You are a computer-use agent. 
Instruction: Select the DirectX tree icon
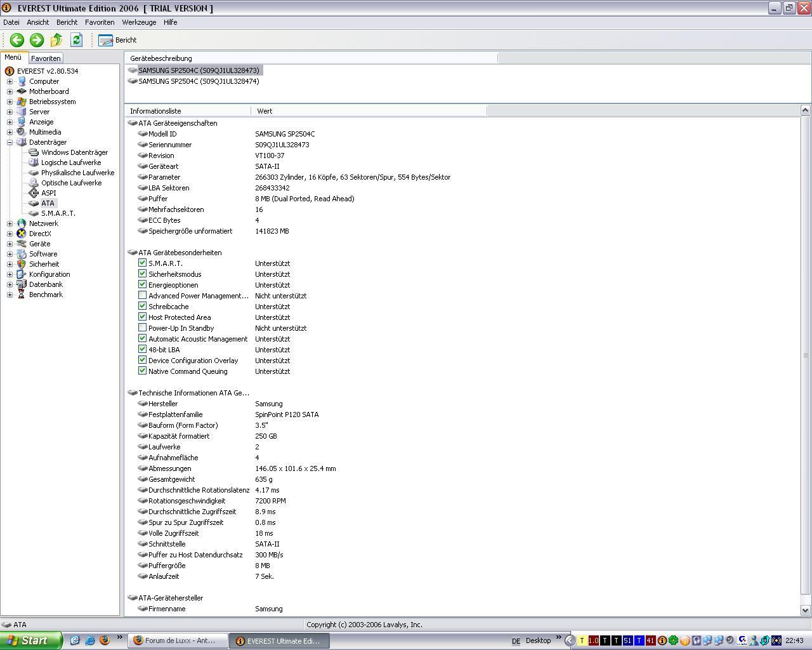coord(22,234)
